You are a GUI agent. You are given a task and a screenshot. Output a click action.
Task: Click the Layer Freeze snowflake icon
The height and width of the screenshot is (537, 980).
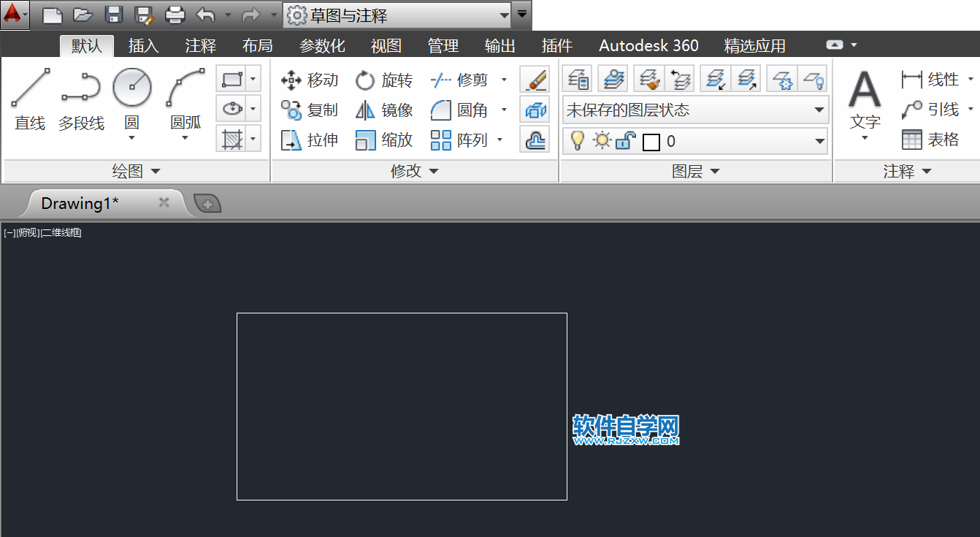[782, 78]
